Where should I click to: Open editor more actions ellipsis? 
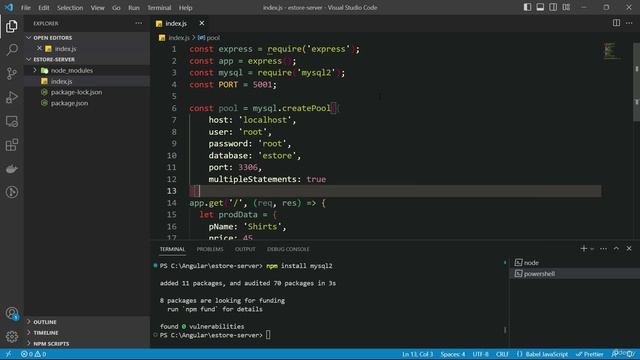click(629, 23)
